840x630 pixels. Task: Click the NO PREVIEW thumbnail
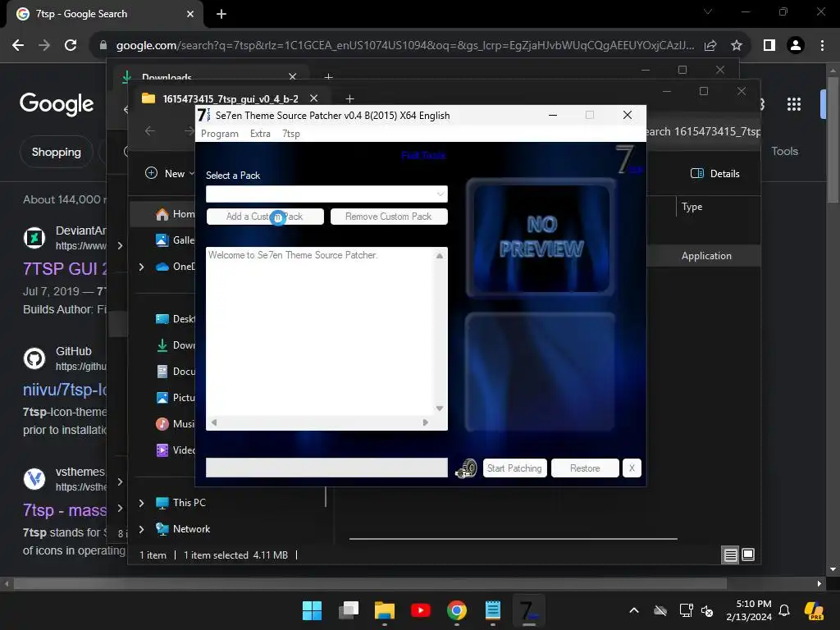tap(541, 237)
